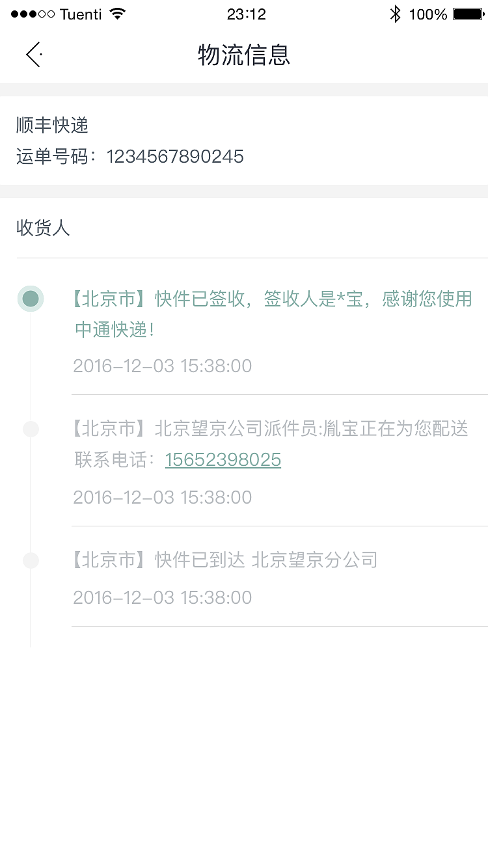Tap the 100% battery percentage text

427,14
